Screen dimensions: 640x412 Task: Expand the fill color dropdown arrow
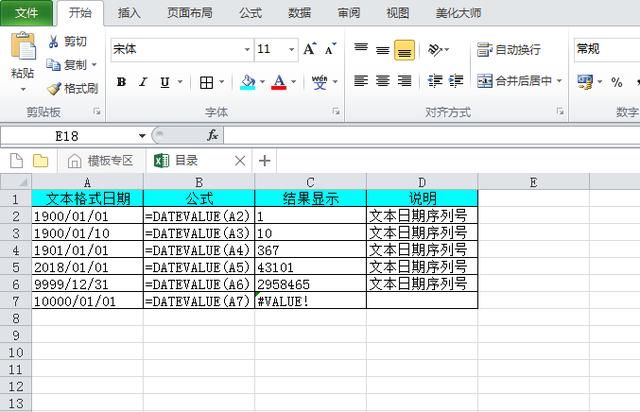click(x=262, y=82)
